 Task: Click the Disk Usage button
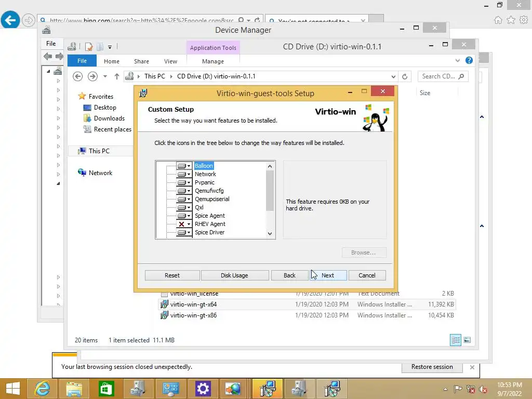pos(234,275)
